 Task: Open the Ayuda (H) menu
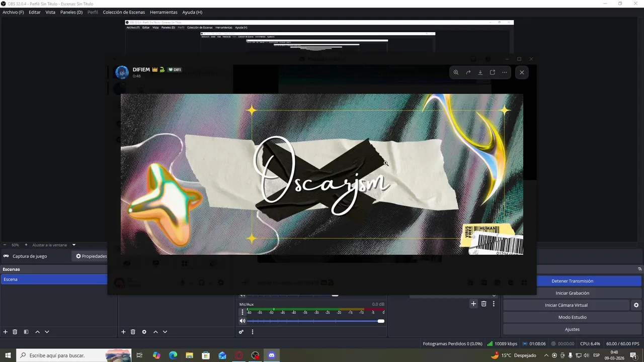pos(192,12)
